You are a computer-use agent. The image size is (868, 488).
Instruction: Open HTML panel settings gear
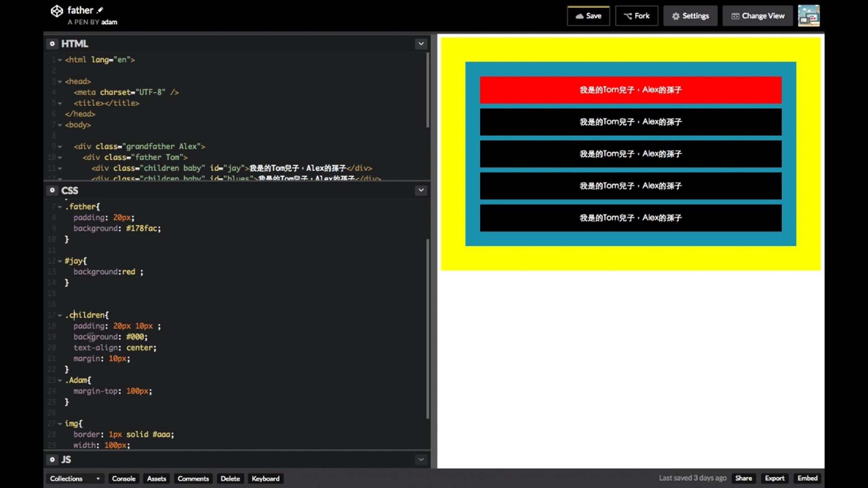[52, 44]
